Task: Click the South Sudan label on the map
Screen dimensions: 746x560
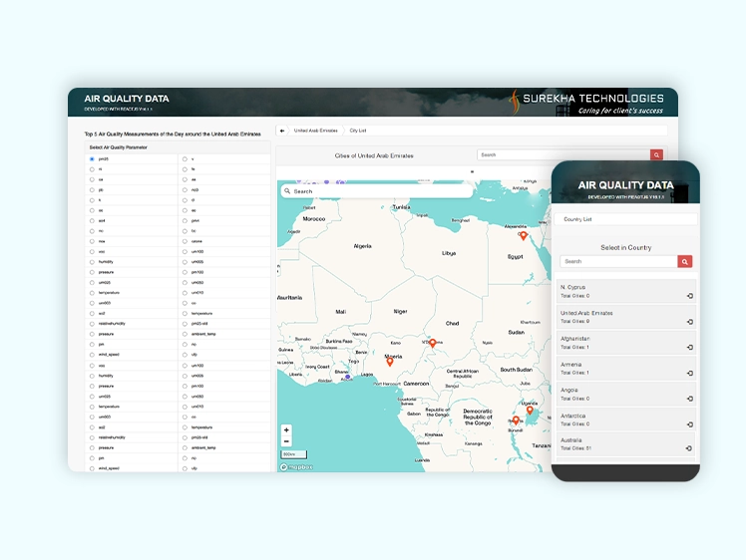Action: (x=517, y=370)
